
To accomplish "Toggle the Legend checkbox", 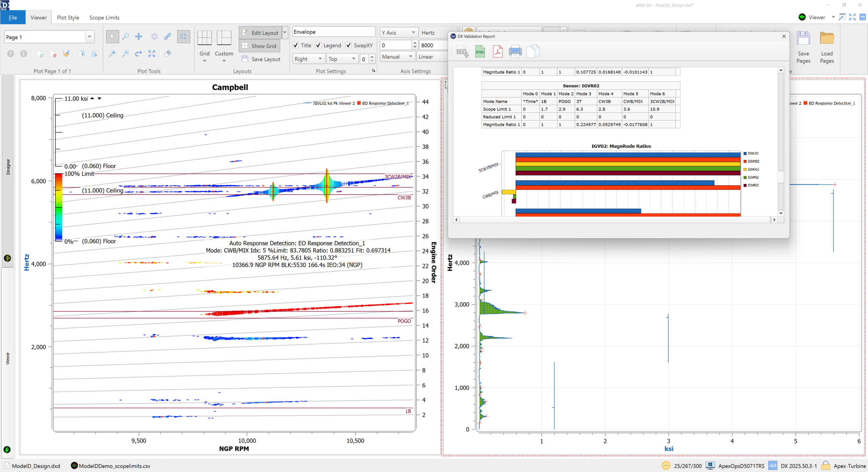I will pyautogui.click(x=318, y=45).
